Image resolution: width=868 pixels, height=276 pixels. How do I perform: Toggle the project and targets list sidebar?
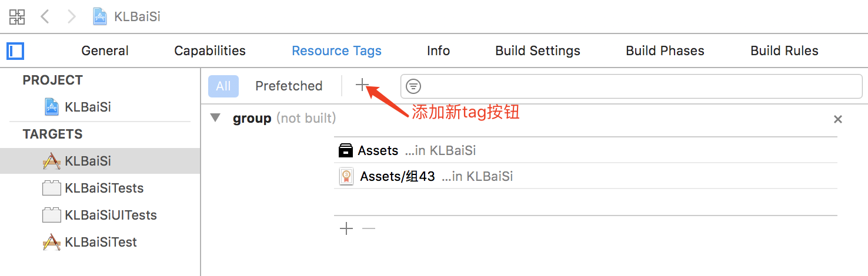[x=15, y=51]
